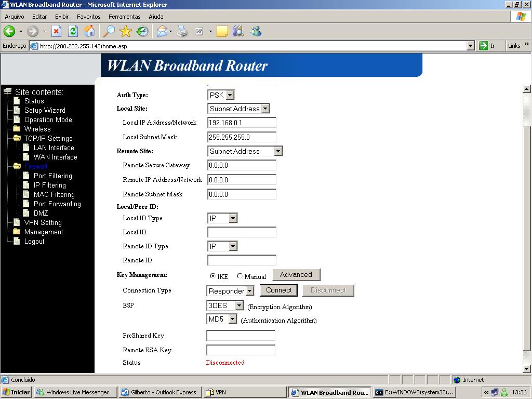Click the Logout page icon

17,241
